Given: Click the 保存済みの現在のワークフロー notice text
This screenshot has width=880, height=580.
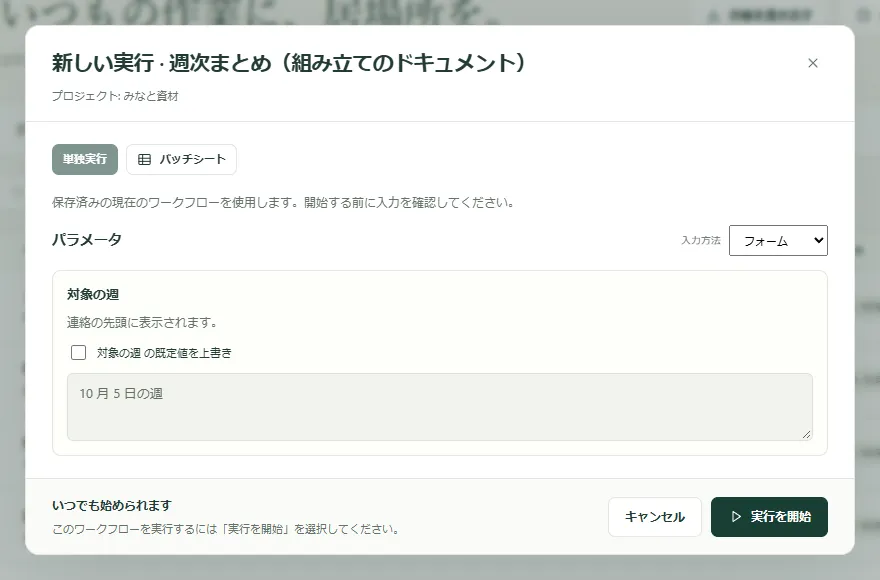Looking at the screenshot, I should click(283, 203).
